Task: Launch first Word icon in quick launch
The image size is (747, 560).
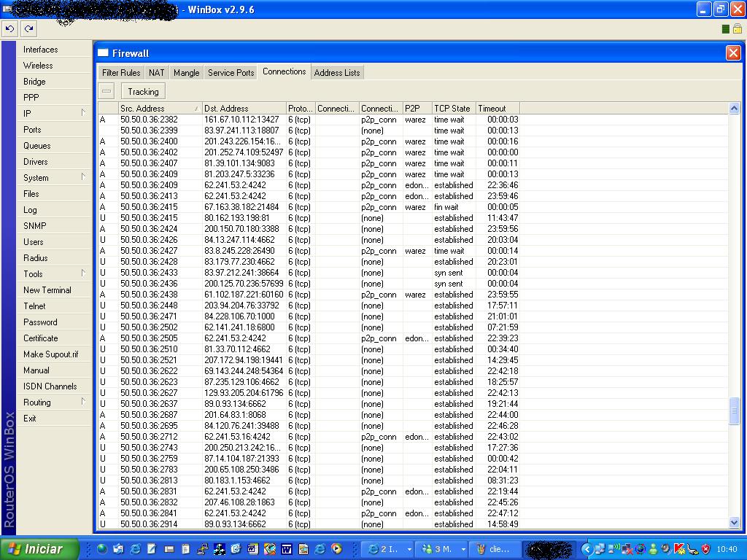Action: click(252, 549)
